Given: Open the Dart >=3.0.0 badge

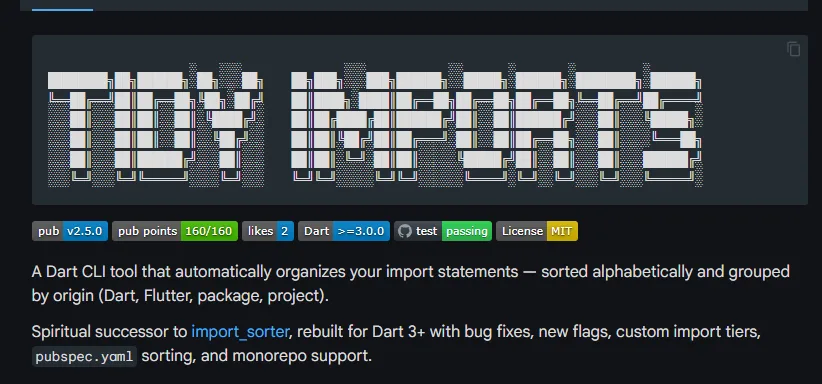Looking at the screenshot, I should coord(343,231).
